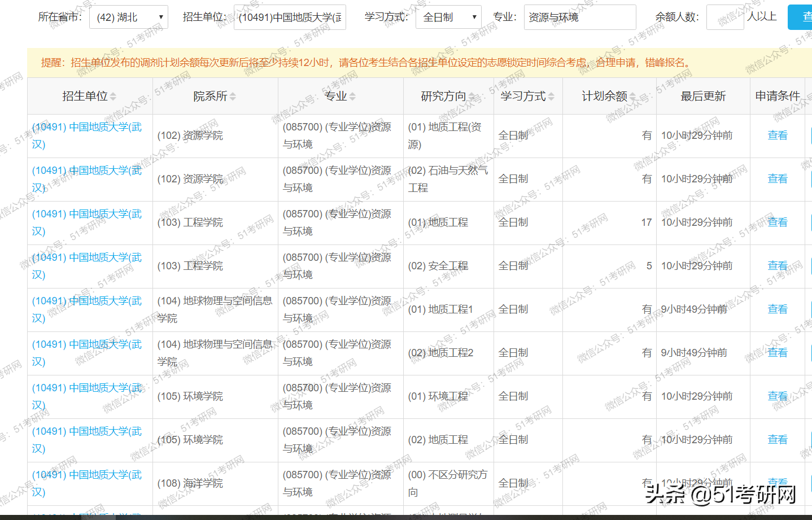Click 查看 in the 海洋学院 row
This screenshot has width=812, height=520.
point(778,483)
